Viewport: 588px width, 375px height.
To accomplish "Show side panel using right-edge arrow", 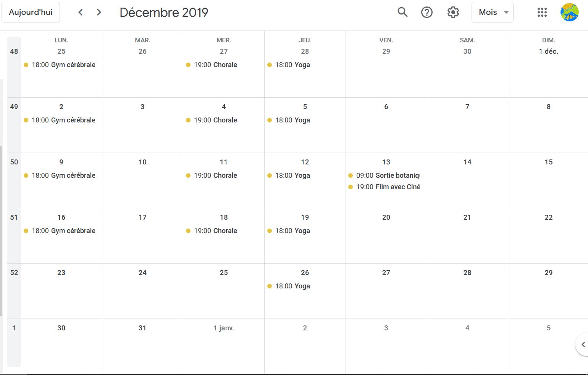I will [583, 345].
